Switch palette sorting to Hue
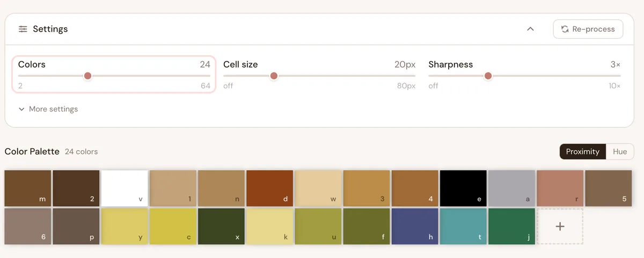The width and height of the screenshot is (644, 258). 620,152
